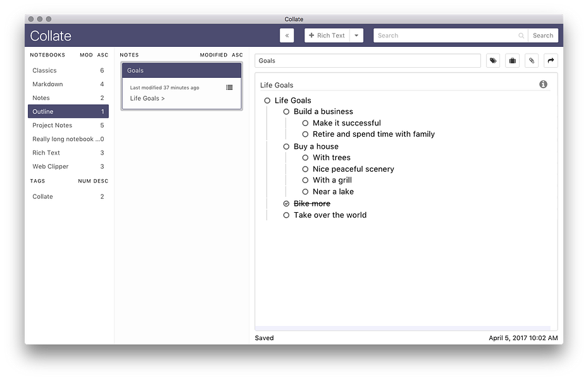Screen dimensions: 588x380
Task: Check off With trees bullet
Action: tap(305, 158)
